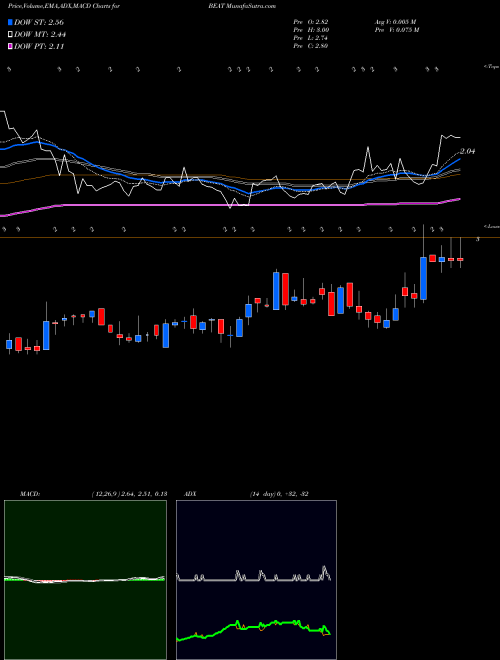This screenshot has height=660, width=500.
Task: Click the MACD '(12,26,9) 2.64, 2.51, 0.13' values
Action: click(x=129, y=494)
